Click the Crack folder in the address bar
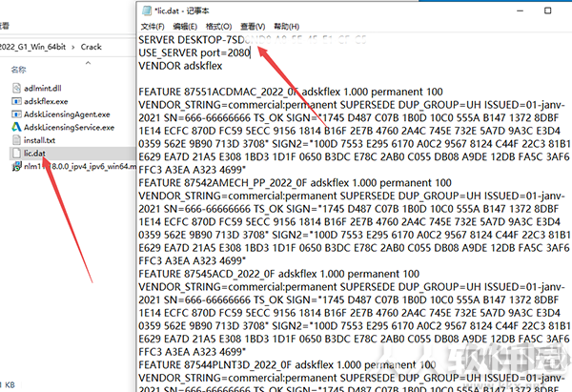This screenshot has width=572, height=392. [x=92, y=47]
